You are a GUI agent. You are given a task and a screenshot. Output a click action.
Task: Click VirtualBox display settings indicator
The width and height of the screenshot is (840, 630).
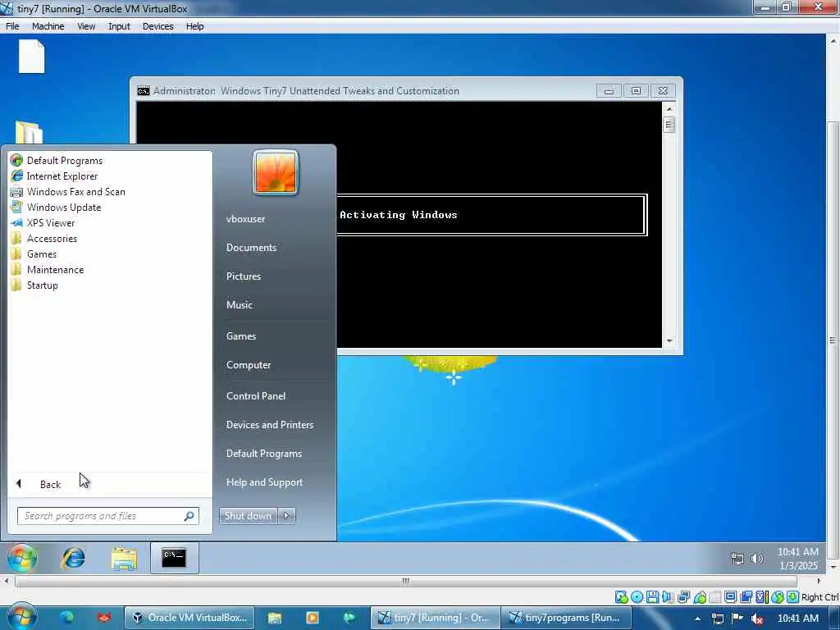coord(730,597)
